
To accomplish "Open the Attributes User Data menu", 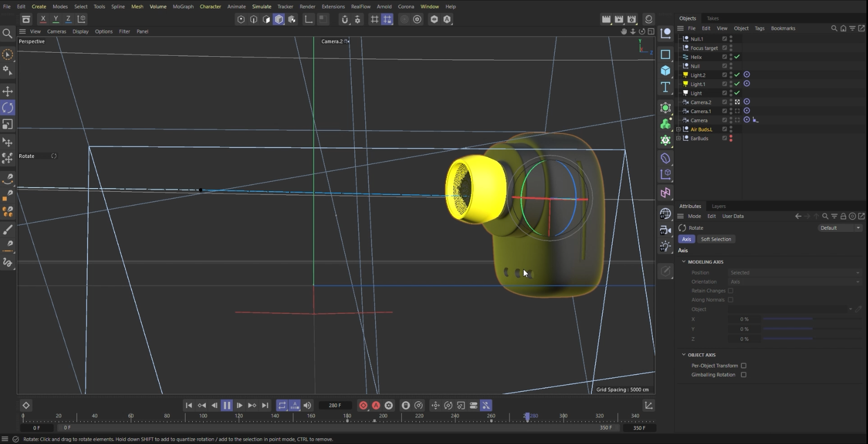I will click(733, 216).
